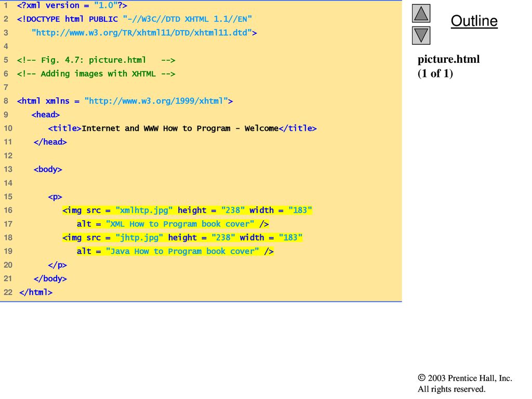
Task: Click the opening p tag on line 15
Action: point(55,197)
